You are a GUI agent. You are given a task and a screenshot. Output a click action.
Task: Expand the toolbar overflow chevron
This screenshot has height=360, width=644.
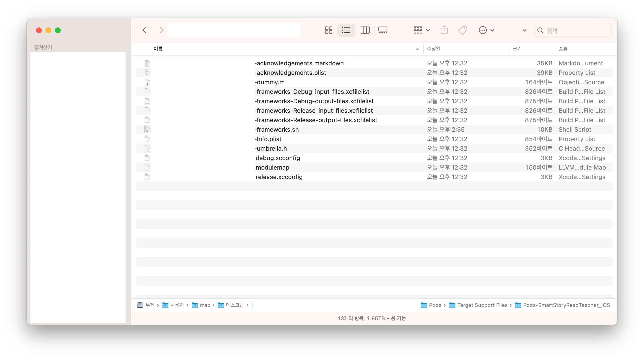click(x=524, y=30)
